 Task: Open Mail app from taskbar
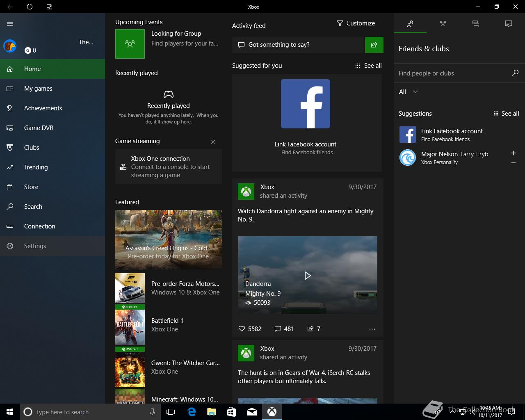[252, 412]
